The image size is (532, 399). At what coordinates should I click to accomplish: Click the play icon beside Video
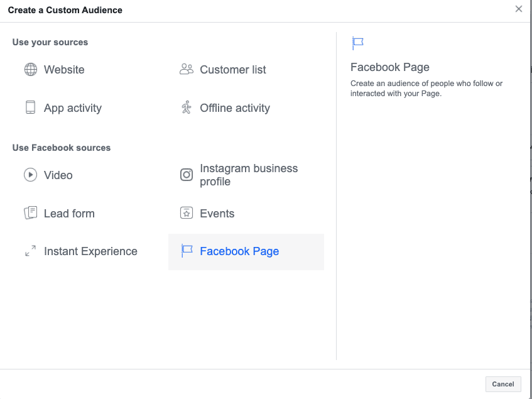click(30, 175)
